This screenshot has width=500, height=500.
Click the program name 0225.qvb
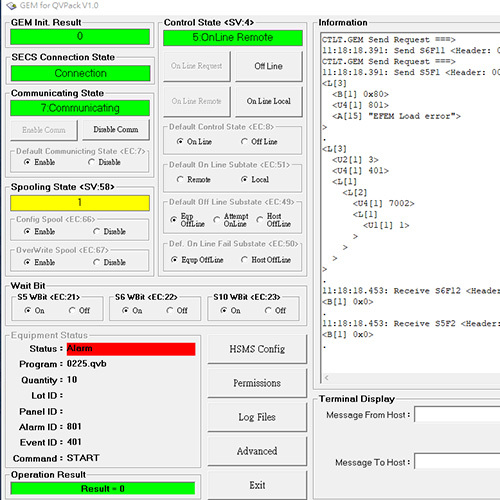[87, 364]
